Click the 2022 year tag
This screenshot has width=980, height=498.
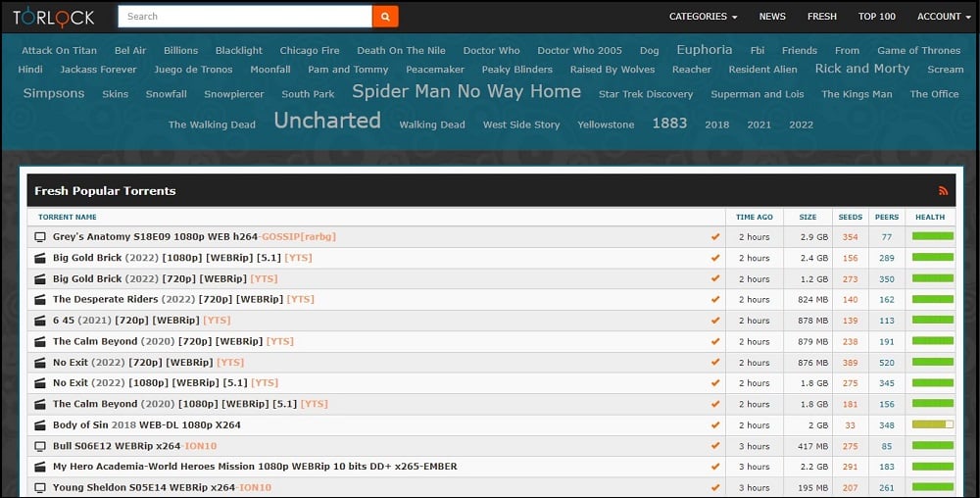tap(802, 124)
